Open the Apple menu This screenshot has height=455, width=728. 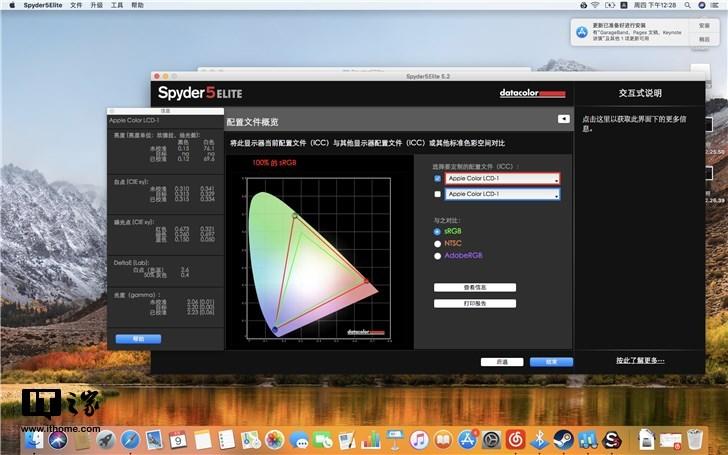point(12,5)
